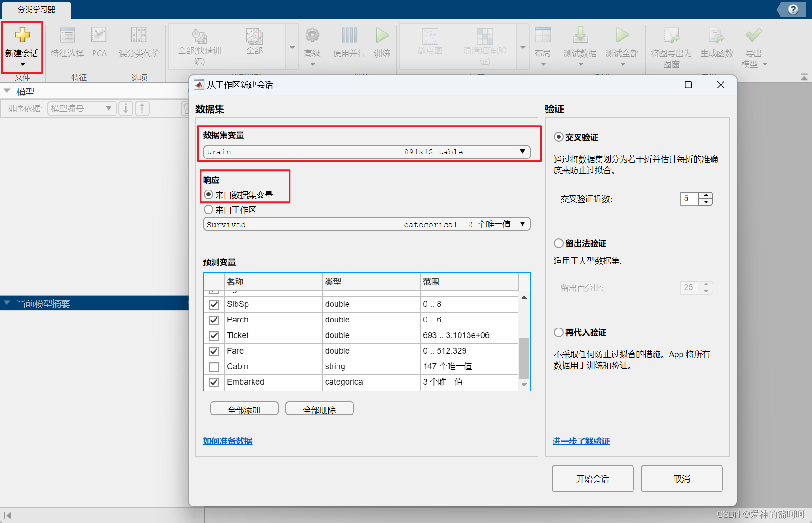
Task: Open the 导出模型 dropdown arrow
Action: coord(765,64)
